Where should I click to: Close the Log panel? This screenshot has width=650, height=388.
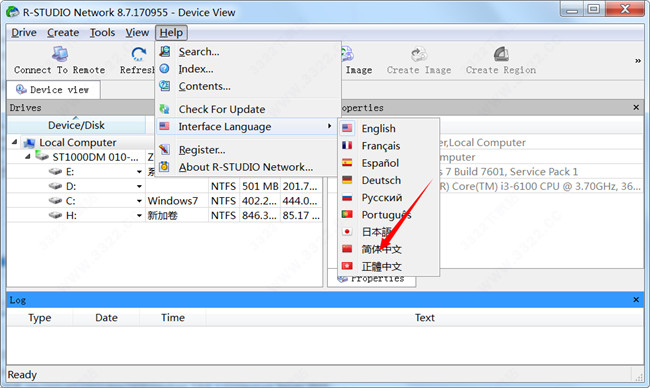point(636,299)
